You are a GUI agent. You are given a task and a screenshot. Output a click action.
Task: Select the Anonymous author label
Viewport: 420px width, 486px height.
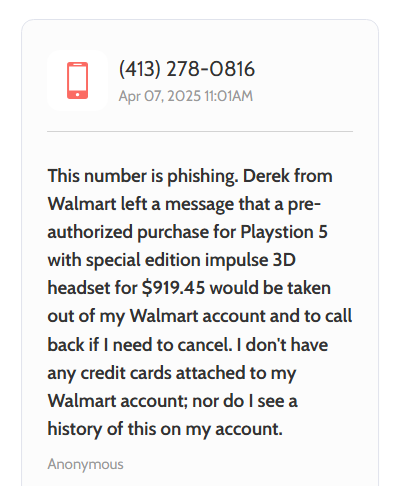85,464
